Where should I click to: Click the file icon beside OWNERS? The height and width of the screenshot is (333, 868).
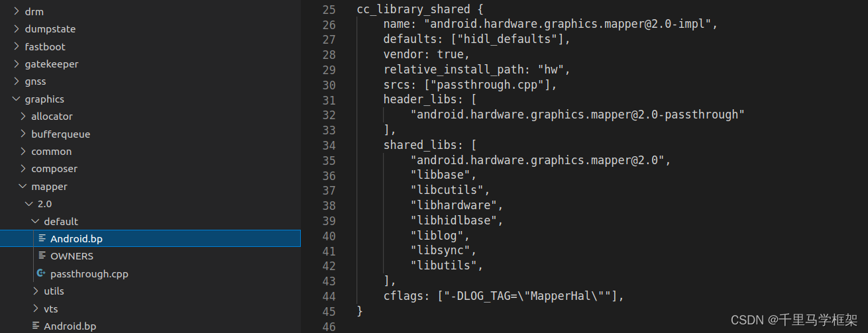click(42, 256)
